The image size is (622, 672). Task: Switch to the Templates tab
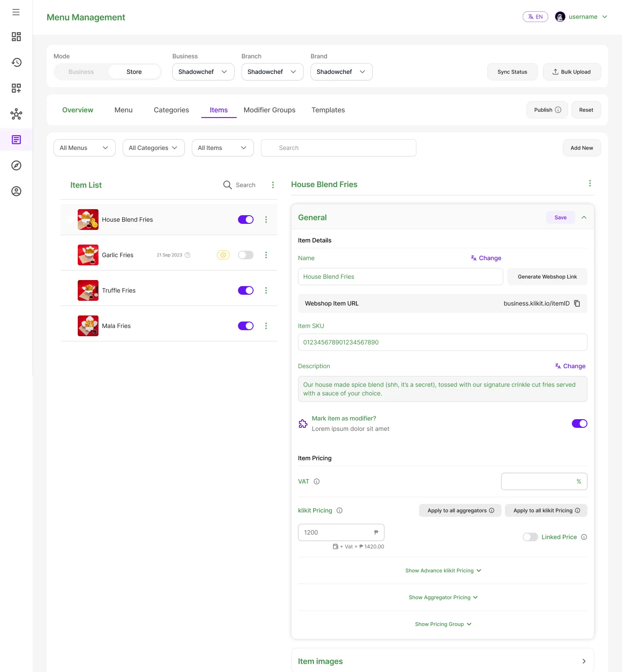pos(328,110)
